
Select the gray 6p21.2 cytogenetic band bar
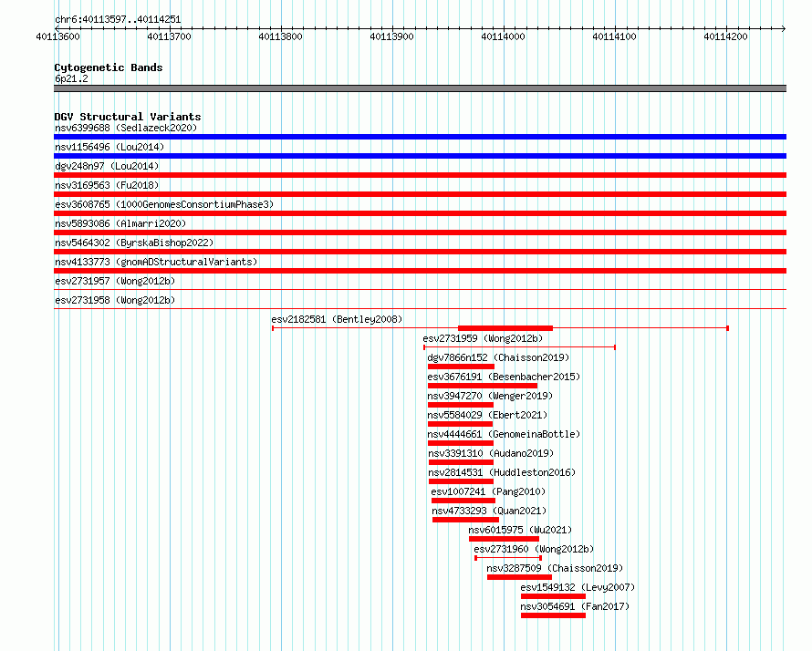420,88
